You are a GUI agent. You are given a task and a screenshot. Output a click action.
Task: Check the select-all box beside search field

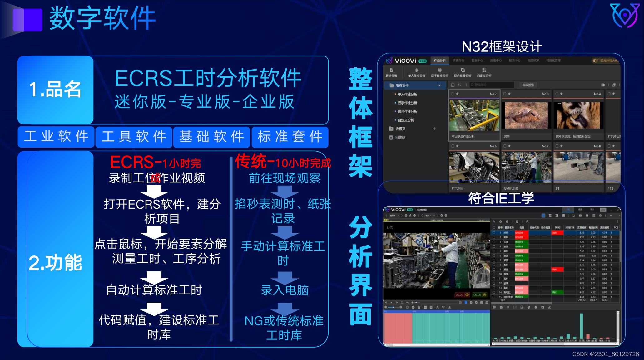point(453,85)
